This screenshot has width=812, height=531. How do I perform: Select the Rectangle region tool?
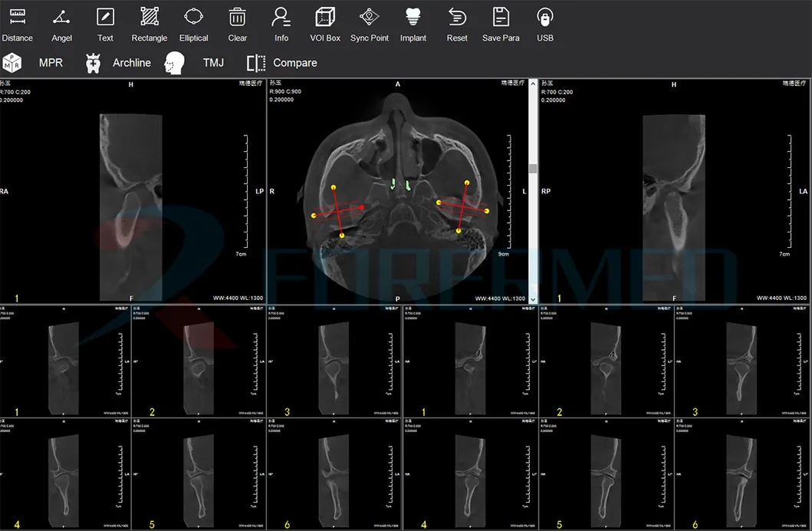150,23
